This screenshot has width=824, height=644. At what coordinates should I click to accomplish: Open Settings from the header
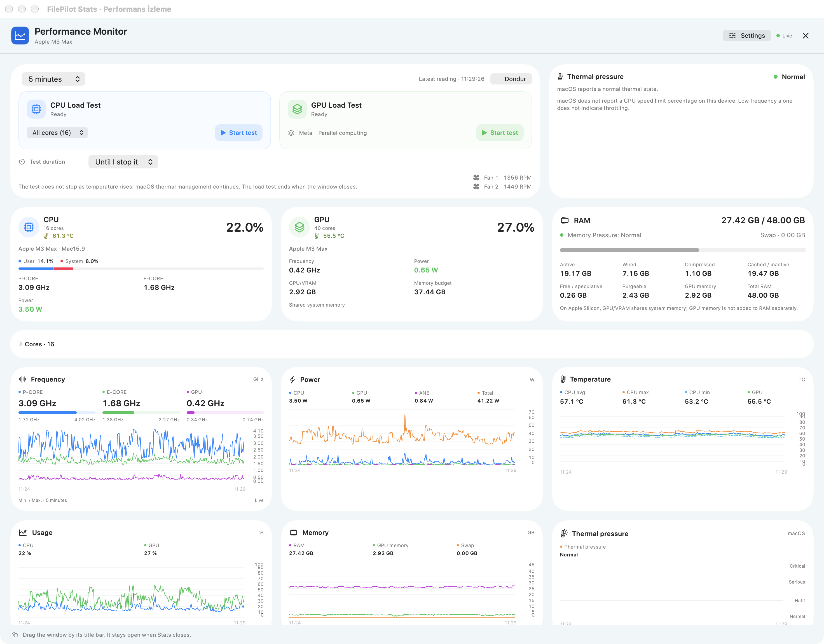747,36
